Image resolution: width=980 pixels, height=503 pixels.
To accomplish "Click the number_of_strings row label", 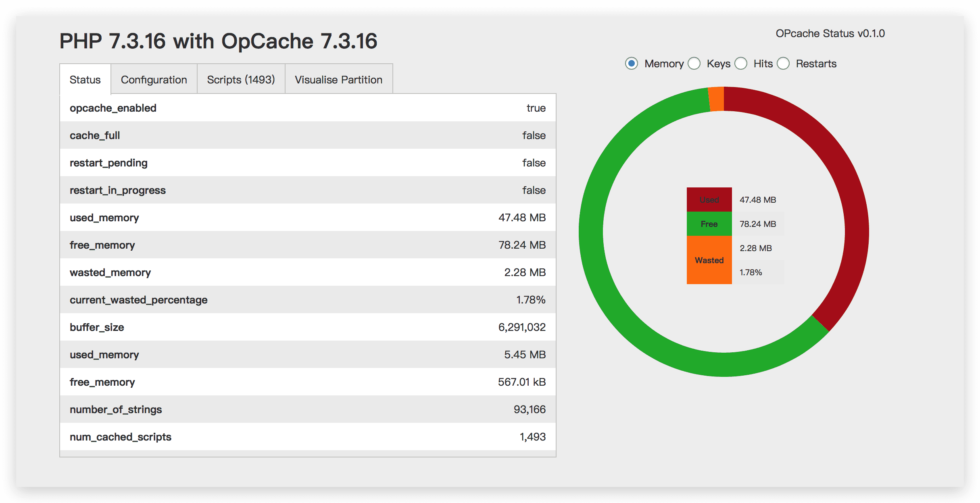I will coord(116,409).
